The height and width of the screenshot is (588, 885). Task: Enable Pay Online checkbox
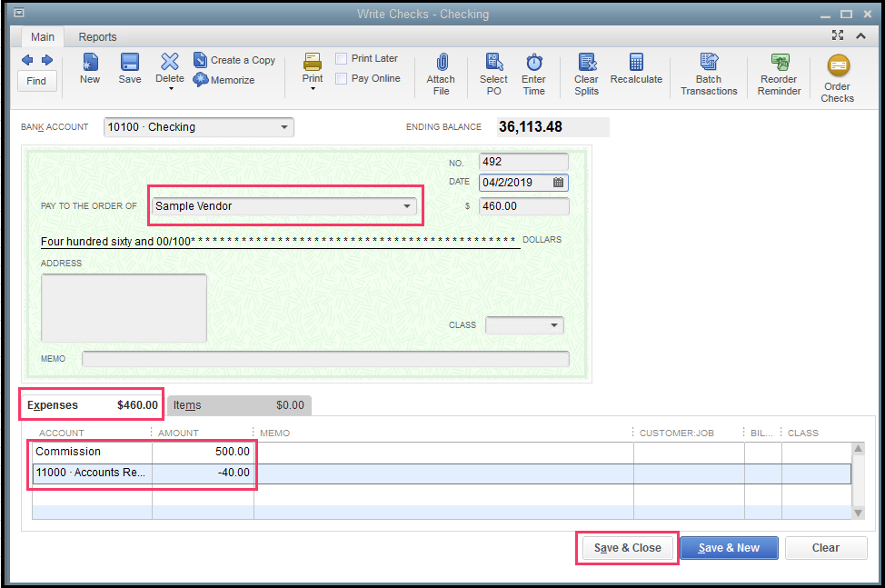click(x=341, y=78)
